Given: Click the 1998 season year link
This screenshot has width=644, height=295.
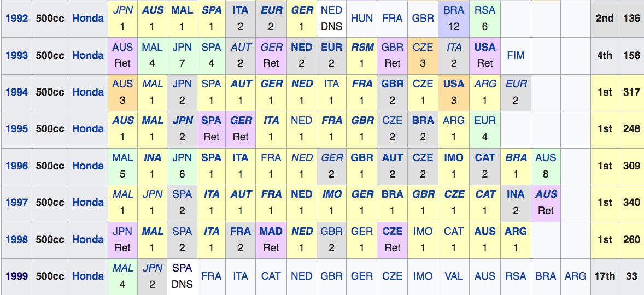Looking at the screenshot, I should click(16, 239).
